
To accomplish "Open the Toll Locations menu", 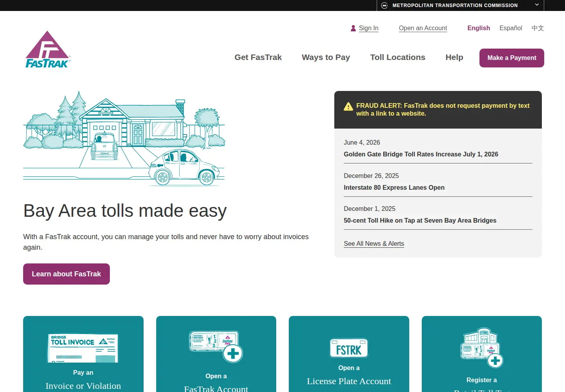I will pos(397,57).
